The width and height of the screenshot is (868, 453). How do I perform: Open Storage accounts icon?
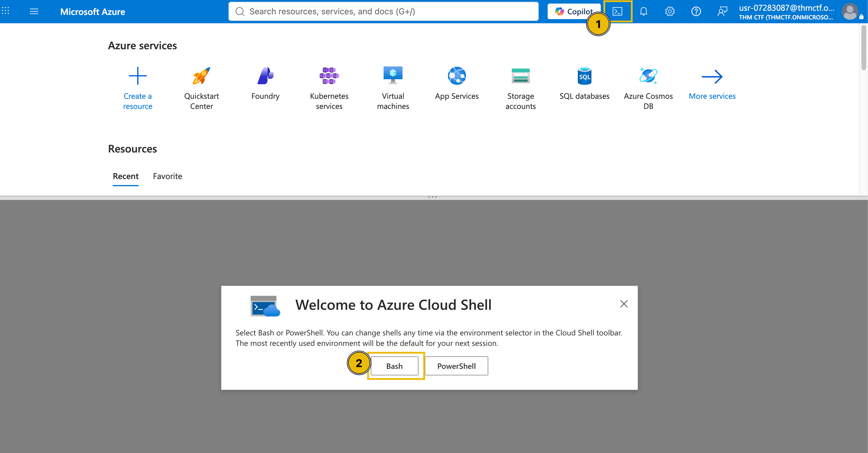[521, 76]
